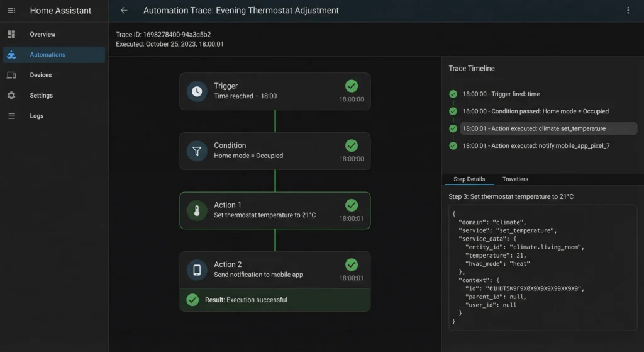Click the Trace Timeline heading

click(x=472, y=68)
